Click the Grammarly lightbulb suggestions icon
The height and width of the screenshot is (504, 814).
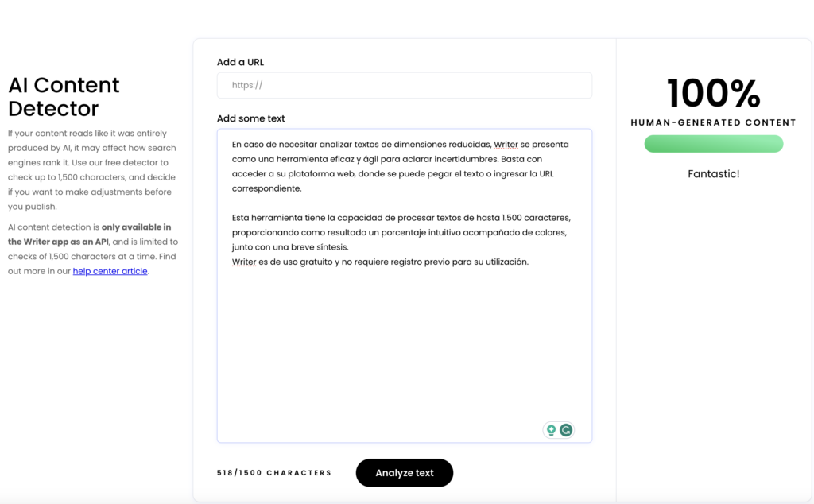(x=551, y=430)
